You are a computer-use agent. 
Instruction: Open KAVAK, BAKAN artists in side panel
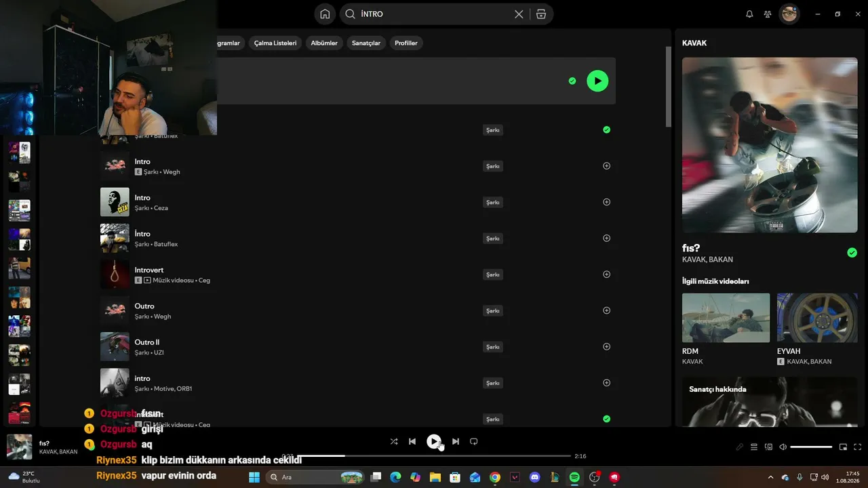click(x=707, y=260)
